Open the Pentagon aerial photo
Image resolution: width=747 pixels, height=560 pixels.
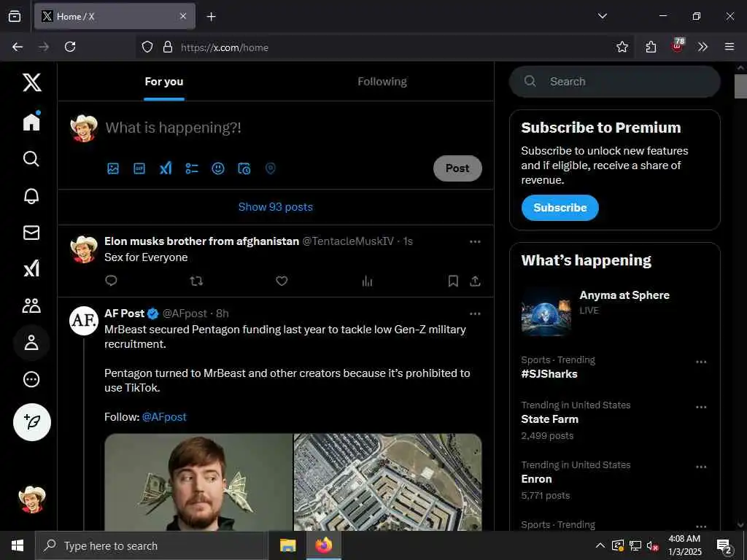(x=388, y=482)
